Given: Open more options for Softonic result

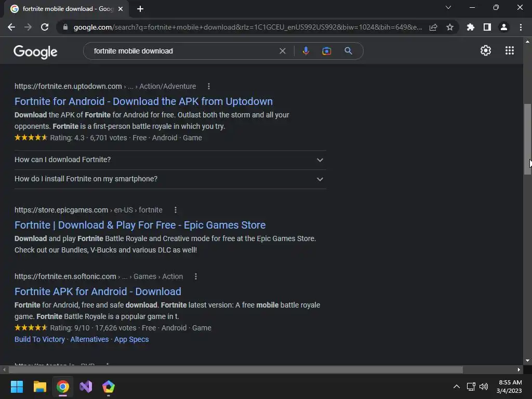Looking at the screenshot, I should point(196,276).
